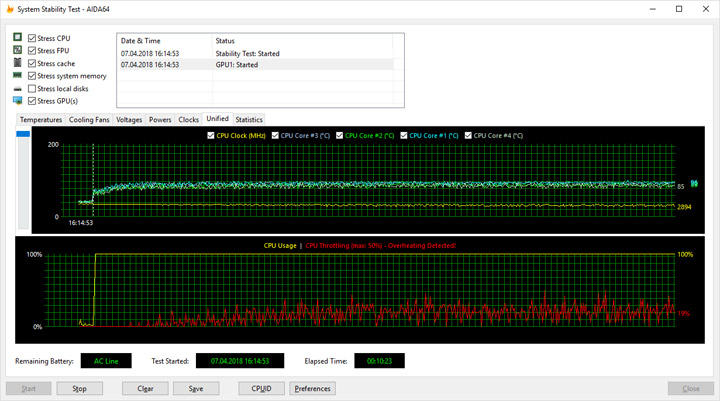Switch to the Temperatures tab

(40, 119)
